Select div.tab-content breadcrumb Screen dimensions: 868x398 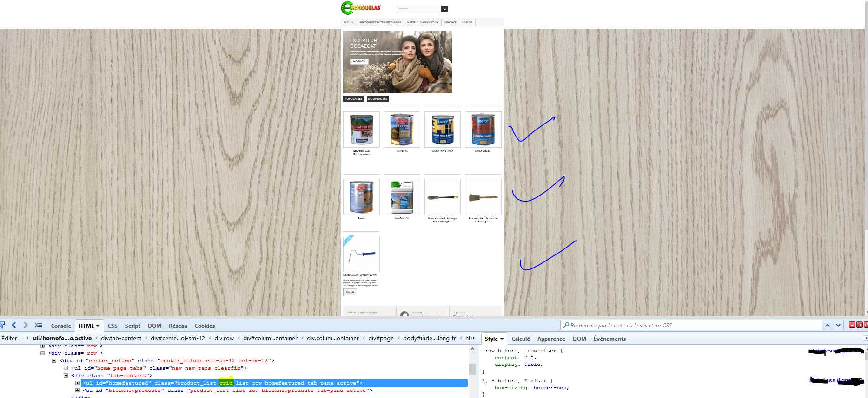pyautogui.click(x=121, y=338)
